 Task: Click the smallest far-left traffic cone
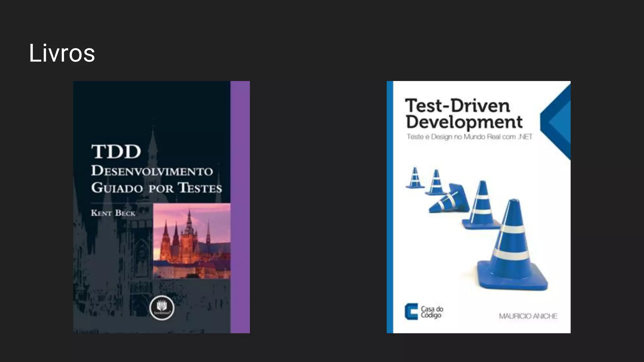(x=415, y=178)
